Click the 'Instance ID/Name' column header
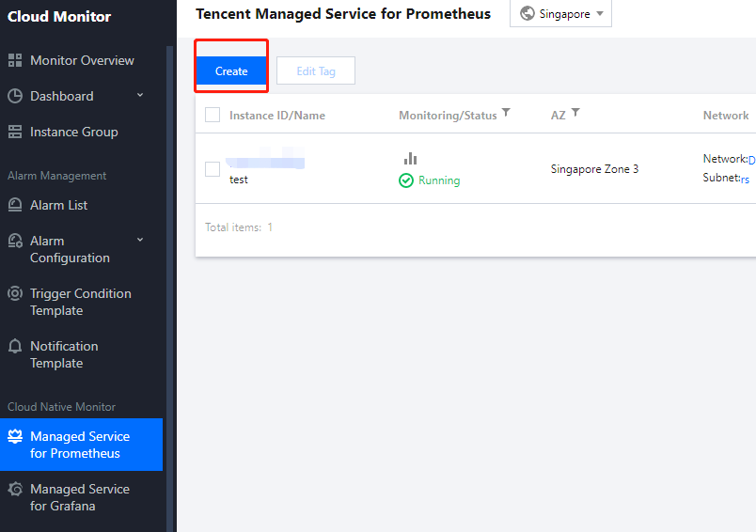 pos(277,116)
